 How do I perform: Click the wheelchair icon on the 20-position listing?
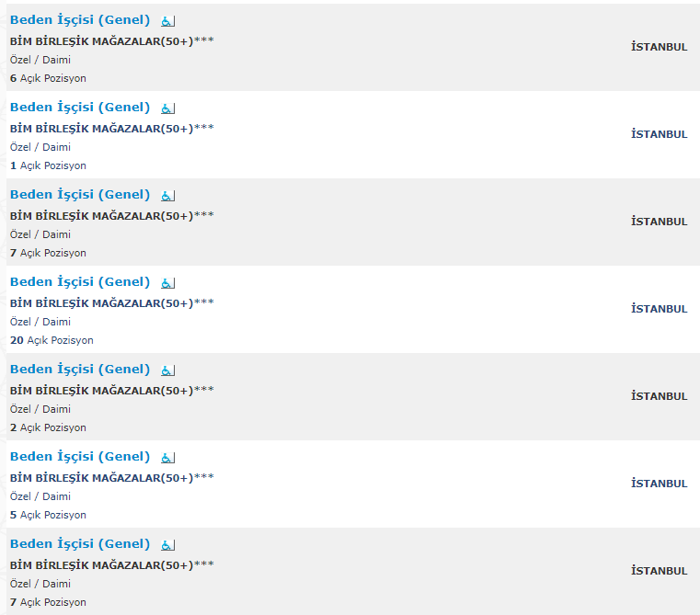pos(167,283)
